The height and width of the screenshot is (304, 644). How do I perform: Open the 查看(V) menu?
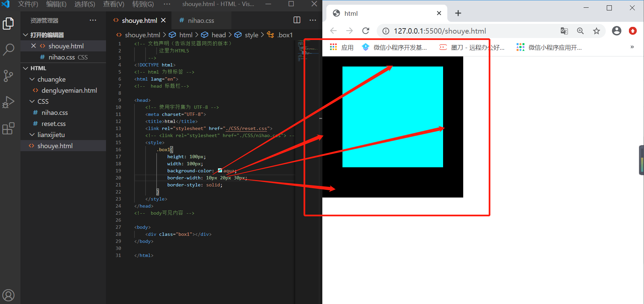[x=114, y=4]
